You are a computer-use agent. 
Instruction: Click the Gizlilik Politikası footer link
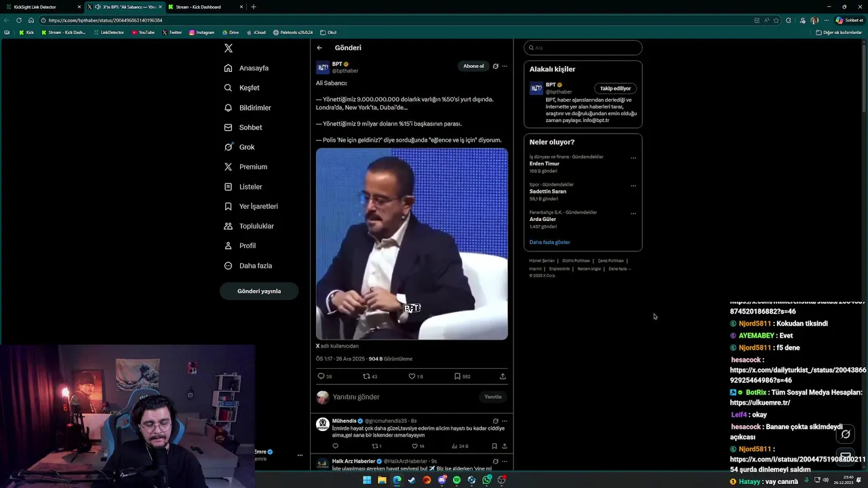point(576,261)
